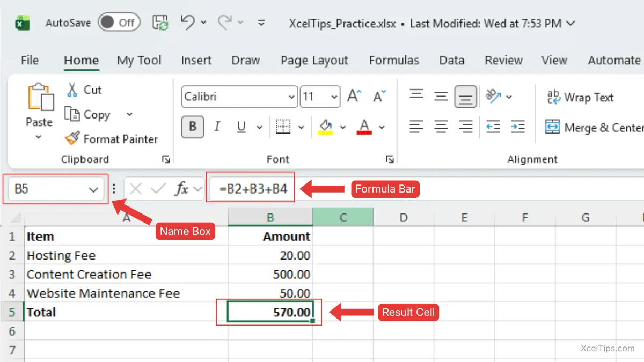Select cell B3 containing 500.00
Image resolution: width=644 pixels, height=362 pixels.
tap(270, 274)
